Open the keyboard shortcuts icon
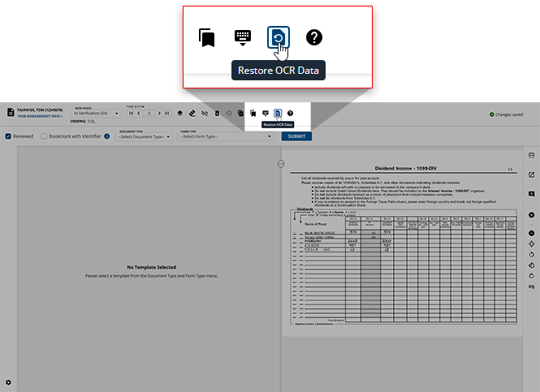The width and height of the screenshot is (540, 392). 266,114
